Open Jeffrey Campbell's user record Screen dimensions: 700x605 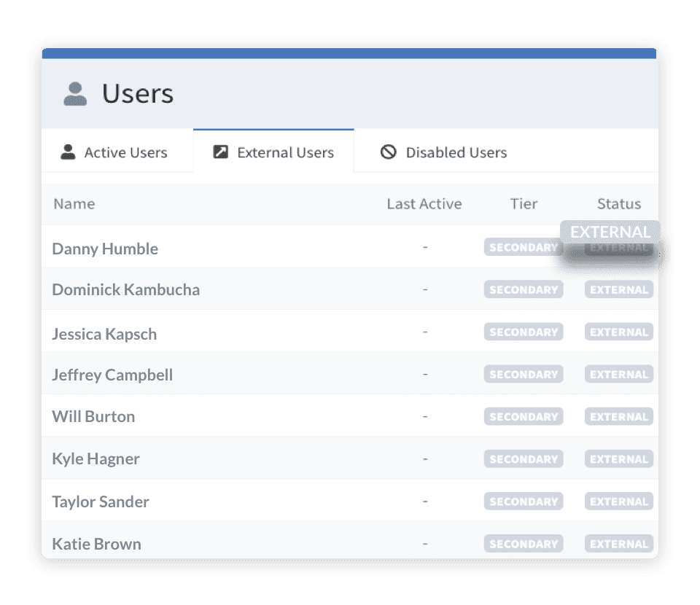tap(112, 375)
